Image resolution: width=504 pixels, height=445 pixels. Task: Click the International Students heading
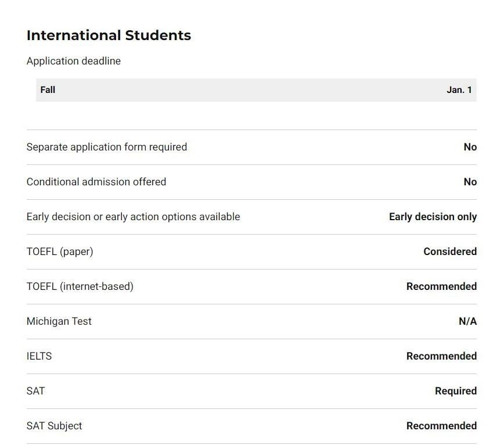pos(109,35)
